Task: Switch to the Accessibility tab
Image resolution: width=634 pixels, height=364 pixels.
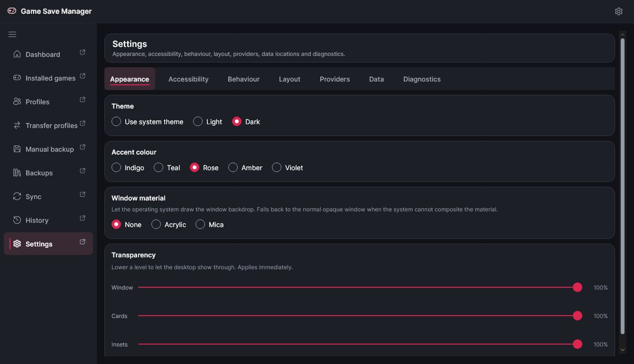Action: click(188, 79)
